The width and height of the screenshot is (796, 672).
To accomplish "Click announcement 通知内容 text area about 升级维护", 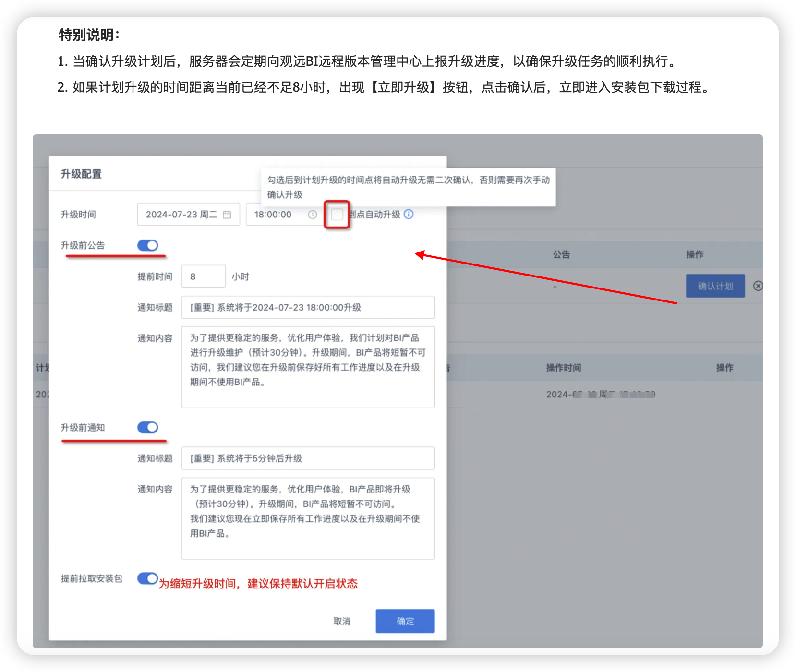I will click(x=308, y=367).
